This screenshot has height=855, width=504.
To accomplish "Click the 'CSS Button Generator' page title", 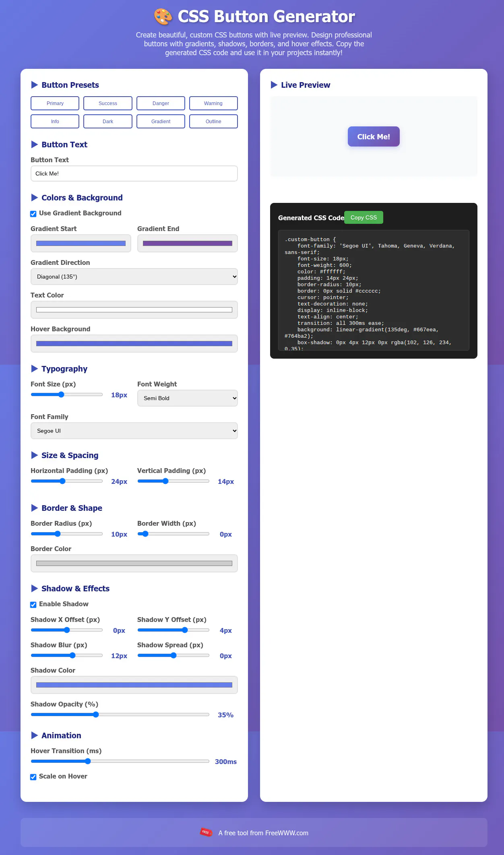I will tap(266, 17).
